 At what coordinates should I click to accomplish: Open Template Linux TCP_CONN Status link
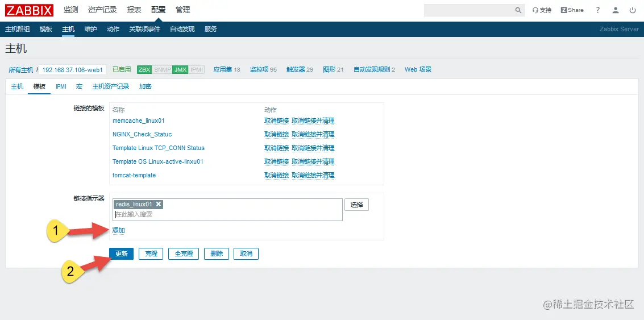coord(159,148)
